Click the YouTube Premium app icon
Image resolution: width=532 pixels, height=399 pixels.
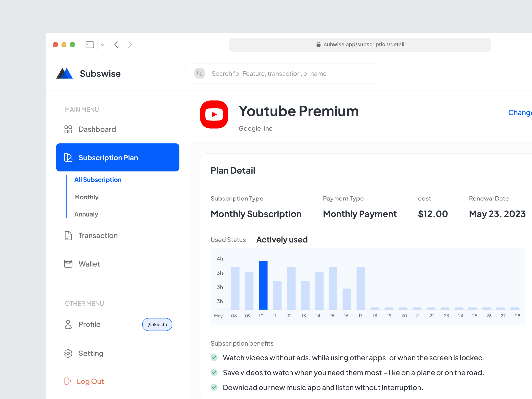pyautogui.click(x=214, y=114)
